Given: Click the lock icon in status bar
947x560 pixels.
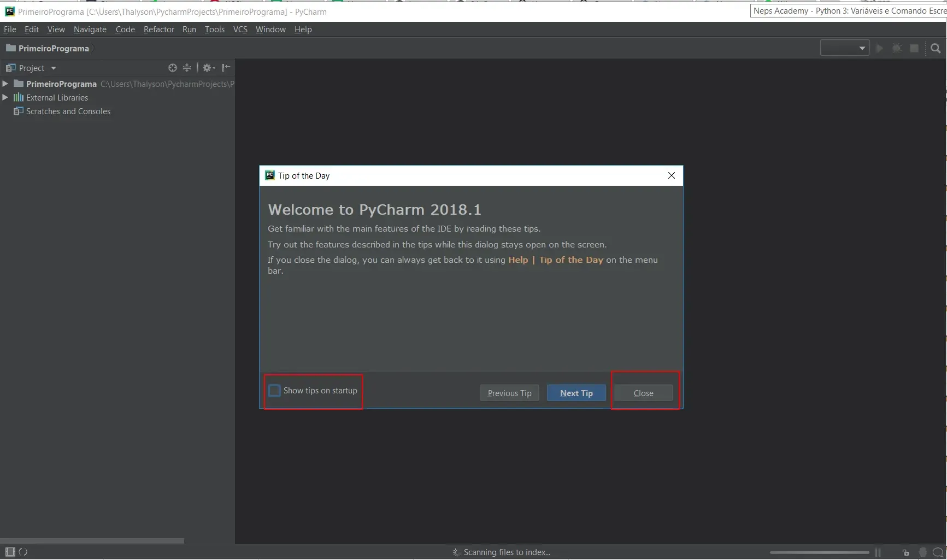Looking at the screenshot, I should (906, 552).
